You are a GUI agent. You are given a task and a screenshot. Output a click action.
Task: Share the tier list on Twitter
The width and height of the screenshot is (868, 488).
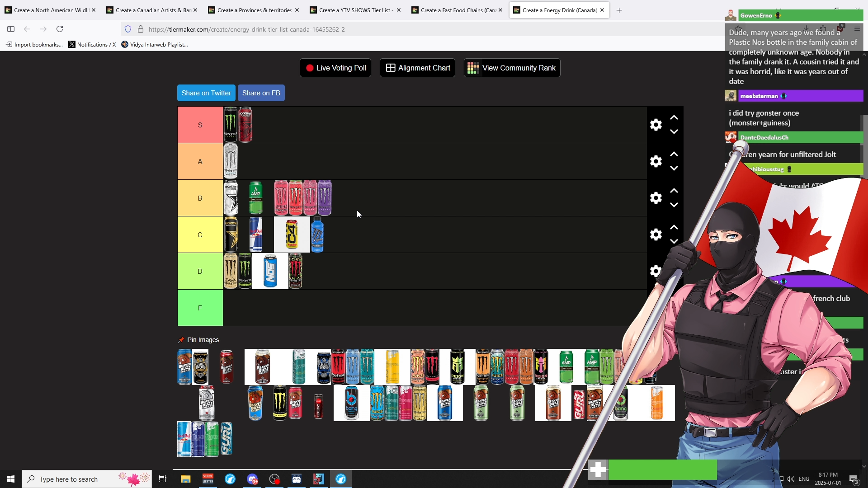(x=206, y=93)
